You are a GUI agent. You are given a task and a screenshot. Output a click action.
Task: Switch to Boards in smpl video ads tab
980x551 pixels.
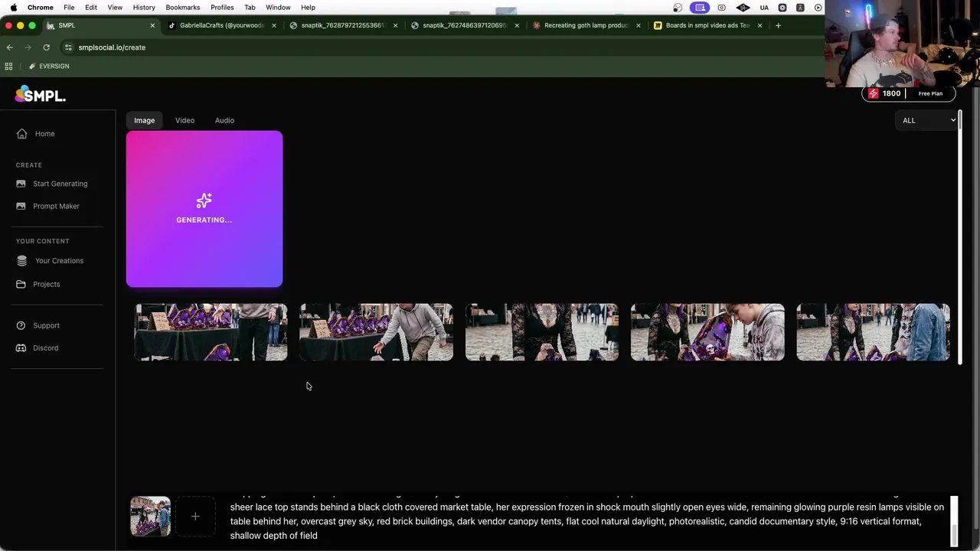(x=707, y=25)
